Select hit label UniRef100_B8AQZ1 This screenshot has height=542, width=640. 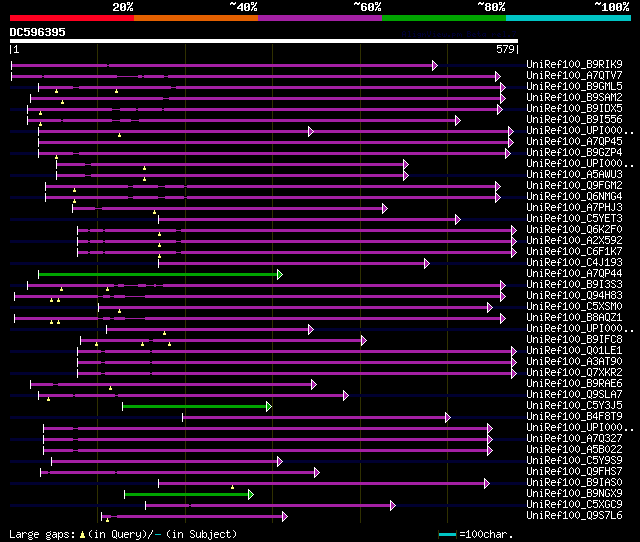[574, 318]
